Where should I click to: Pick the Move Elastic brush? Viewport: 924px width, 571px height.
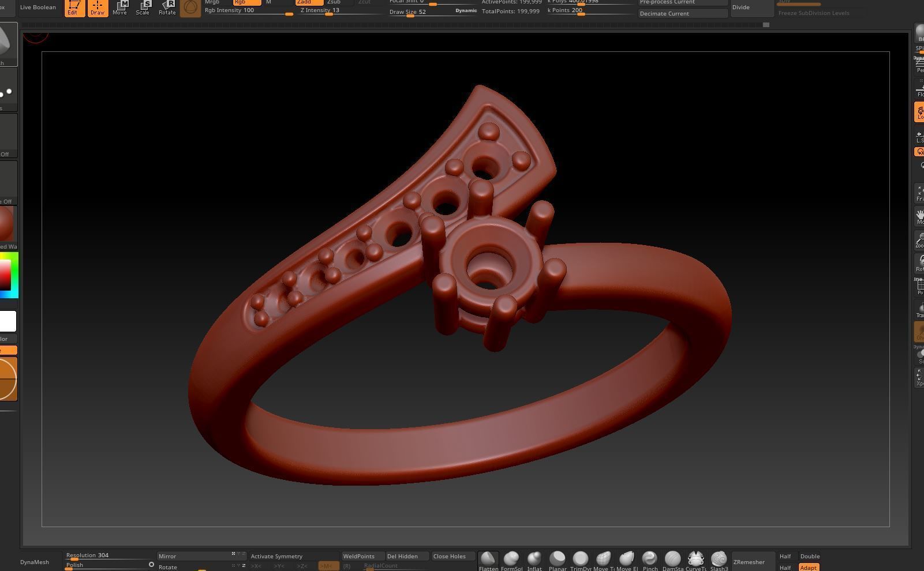[627, 561]
